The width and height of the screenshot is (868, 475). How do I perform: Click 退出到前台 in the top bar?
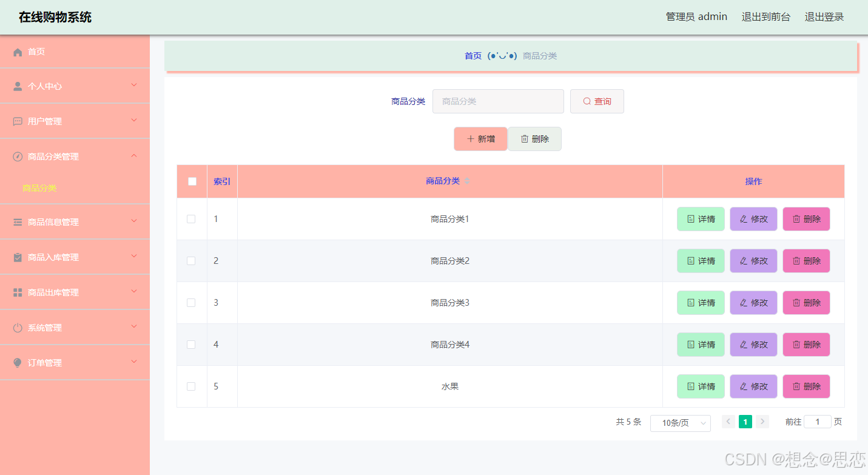(x=766, y=17)
